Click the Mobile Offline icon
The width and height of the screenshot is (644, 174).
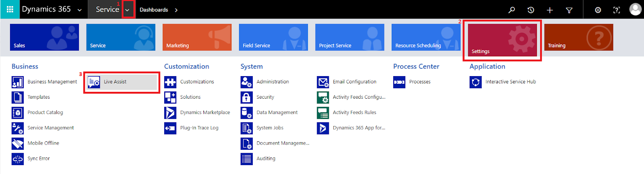18,143
